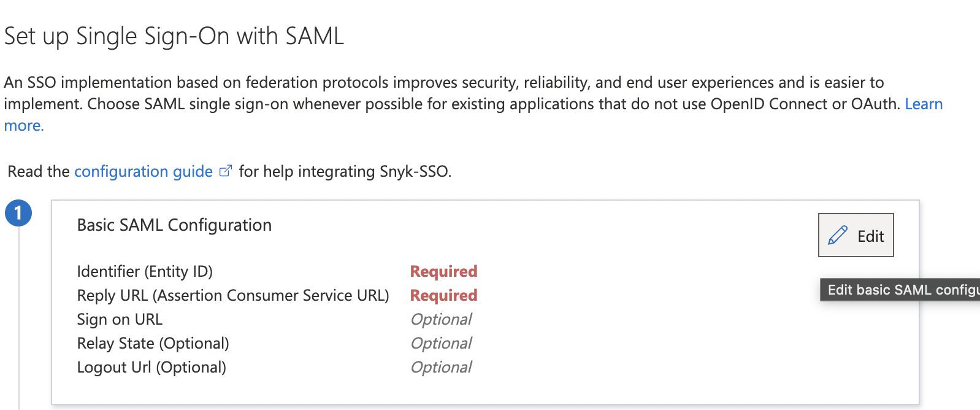This screenshot has height=410, width=980.
Task: Open the Basic SAML Configuration editor via Edit
Action: click(856, 235)
